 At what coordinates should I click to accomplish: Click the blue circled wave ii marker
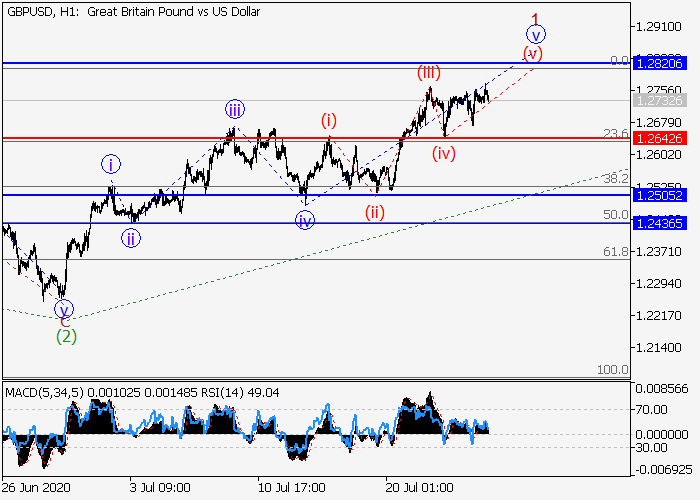click(x=131, y=238)
